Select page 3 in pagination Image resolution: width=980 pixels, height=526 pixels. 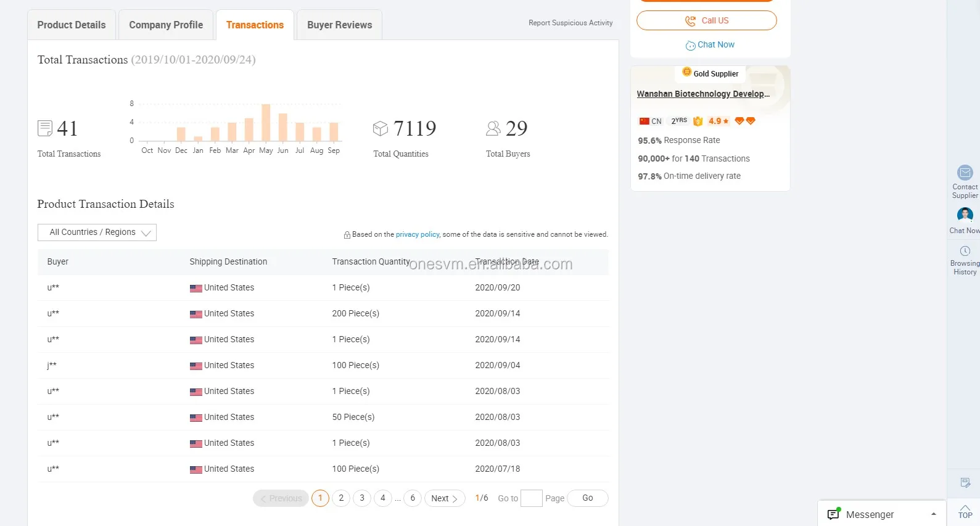(362, 498)
